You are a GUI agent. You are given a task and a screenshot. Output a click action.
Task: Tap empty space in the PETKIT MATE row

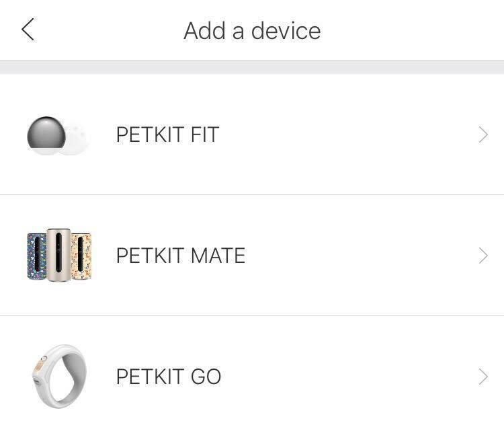tap(362, 256)
